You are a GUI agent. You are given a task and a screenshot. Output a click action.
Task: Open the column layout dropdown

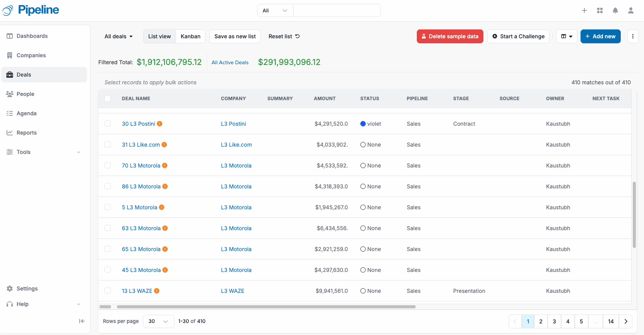coord(567,36)
